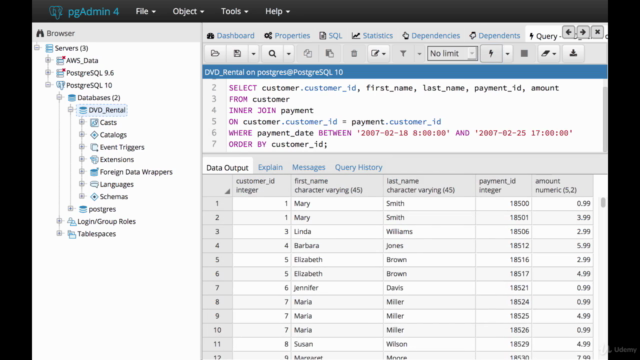
Task: Click the Copy icon in toolbar
Action: pos(308,53)
